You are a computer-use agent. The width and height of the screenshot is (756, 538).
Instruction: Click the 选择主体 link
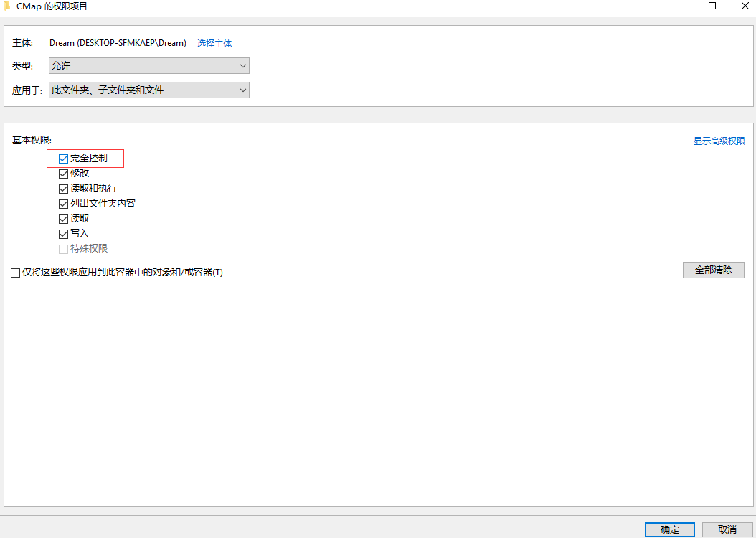[214, 43]
